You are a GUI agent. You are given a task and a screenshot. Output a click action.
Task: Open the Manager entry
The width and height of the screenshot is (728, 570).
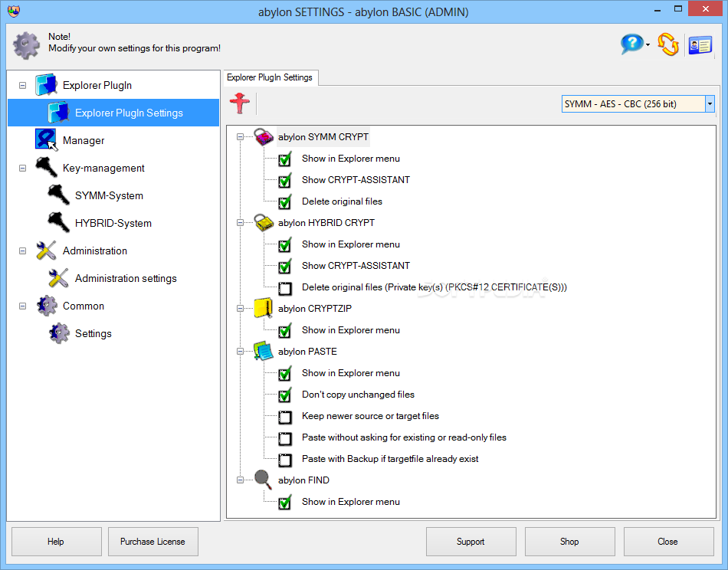click(x=84, y=140)
